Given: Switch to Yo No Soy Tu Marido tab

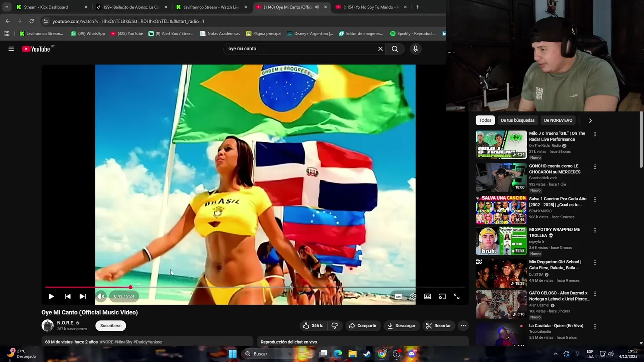Looking at the screenshot, I should click(x=371, y=7).
